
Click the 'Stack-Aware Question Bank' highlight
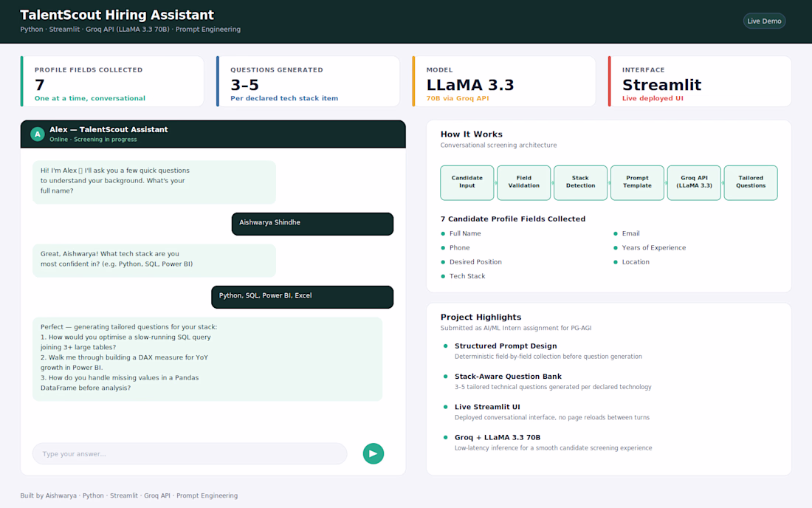click(508, 377)
